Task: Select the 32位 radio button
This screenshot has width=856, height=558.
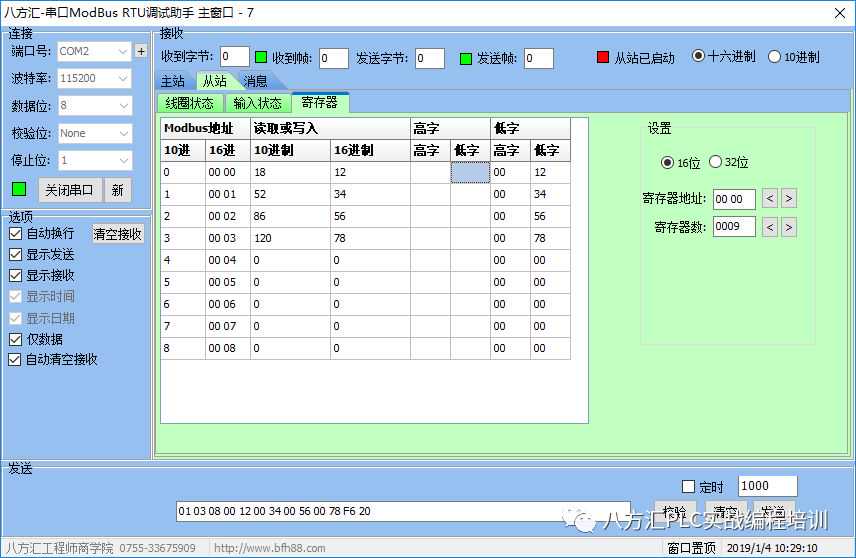Action: 715,162
